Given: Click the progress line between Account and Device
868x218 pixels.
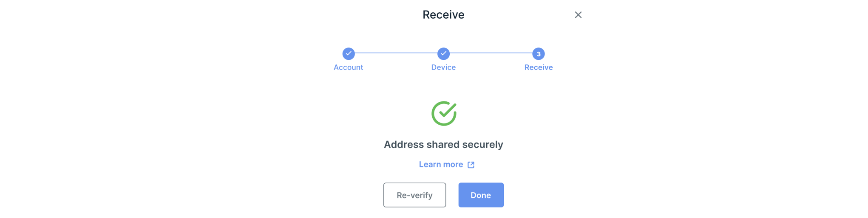Looking at the screenshot, I should [396, 53].
